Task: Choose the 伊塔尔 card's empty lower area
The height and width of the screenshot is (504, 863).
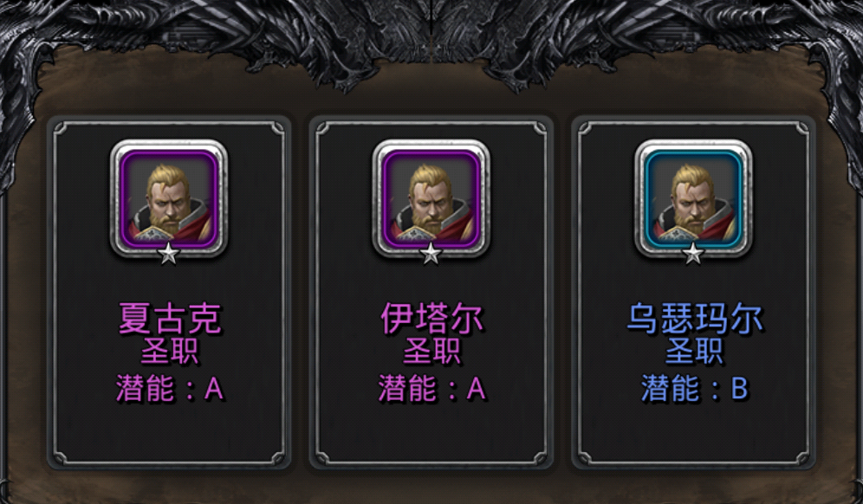Action: coord(431,432)
